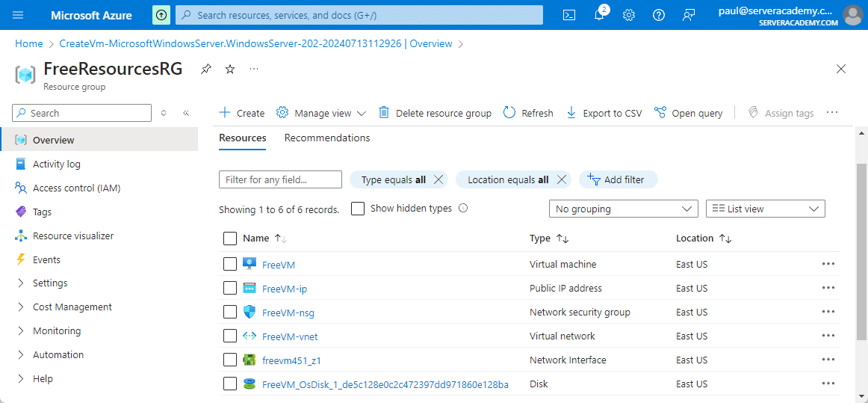
Task: Open portal settings gear
Action: [x=628, y=15]
